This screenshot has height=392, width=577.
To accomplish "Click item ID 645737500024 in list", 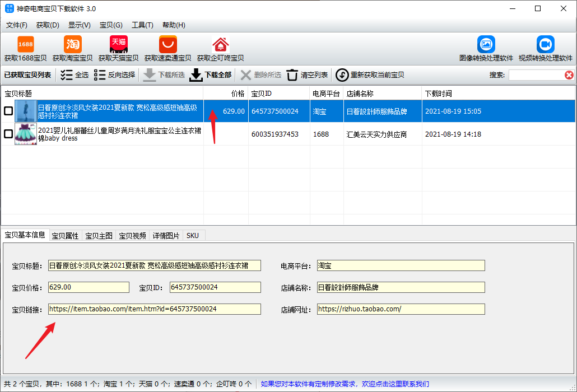I will 275,111.
